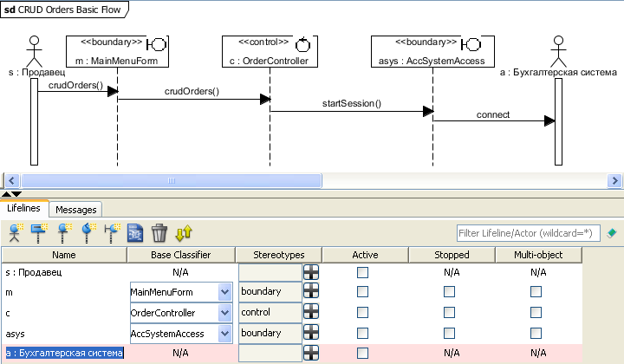Expand the panel with the down triangle
Viewport: 624px width, 364px height.
point(16,194)
